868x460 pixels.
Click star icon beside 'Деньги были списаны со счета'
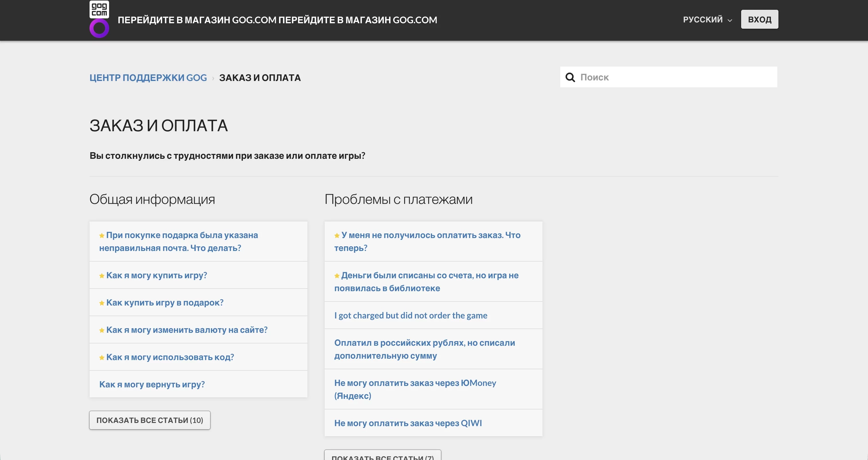[337, 276]
